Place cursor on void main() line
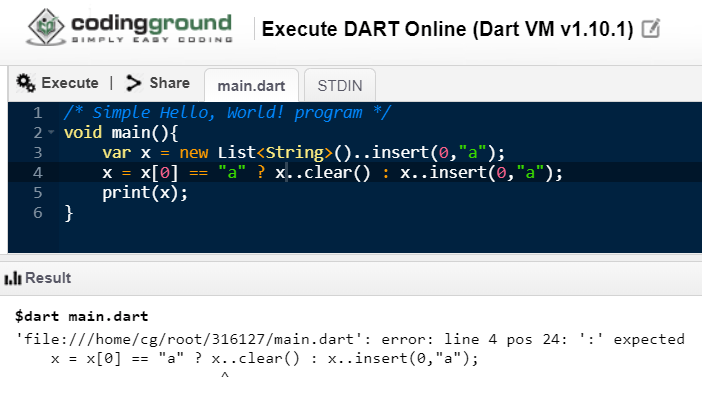This screenshot has width=702, height=399. 121,133
